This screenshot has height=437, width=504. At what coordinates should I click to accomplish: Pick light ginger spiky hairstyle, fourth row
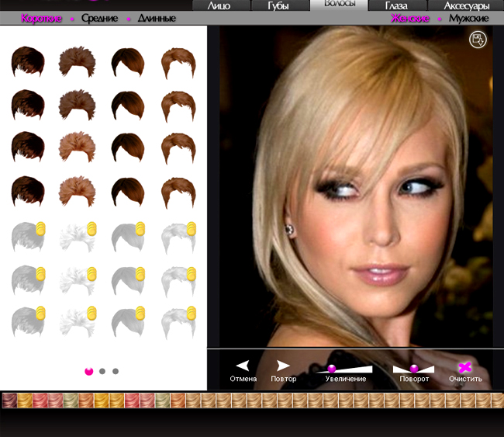[x=77, y=191]
